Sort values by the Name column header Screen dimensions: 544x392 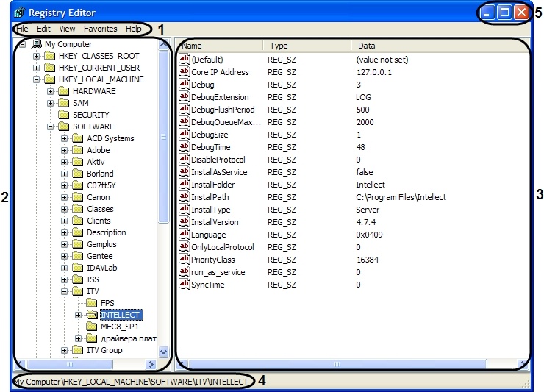(x=220, y=46)
